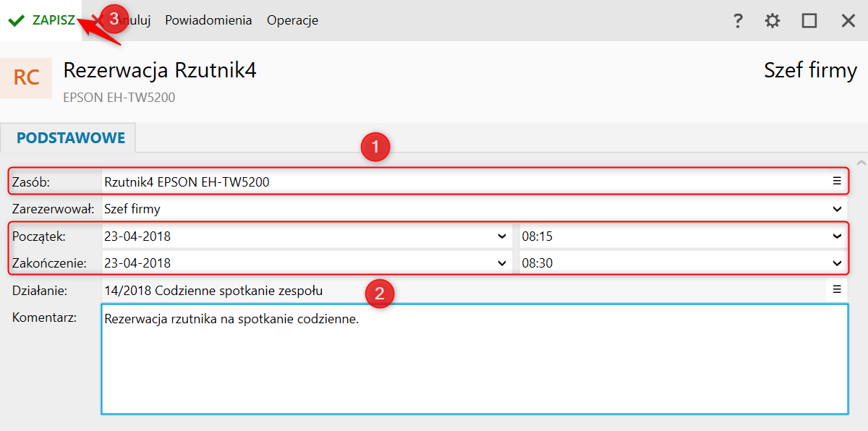Viewport: 868px width, 431px height.
Task: Click the orange RC reservation avatar
Action: tap(26, 78)
